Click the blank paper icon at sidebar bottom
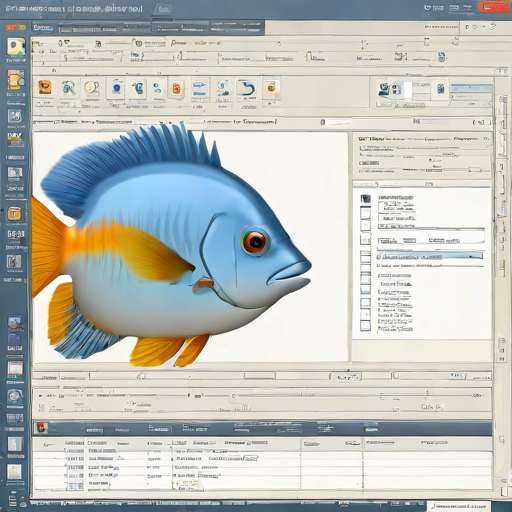 (x=14, y=472)
